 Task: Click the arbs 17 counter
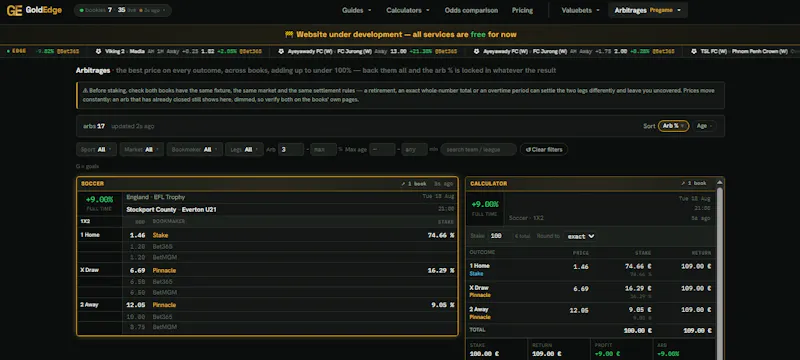pos(94,126)
